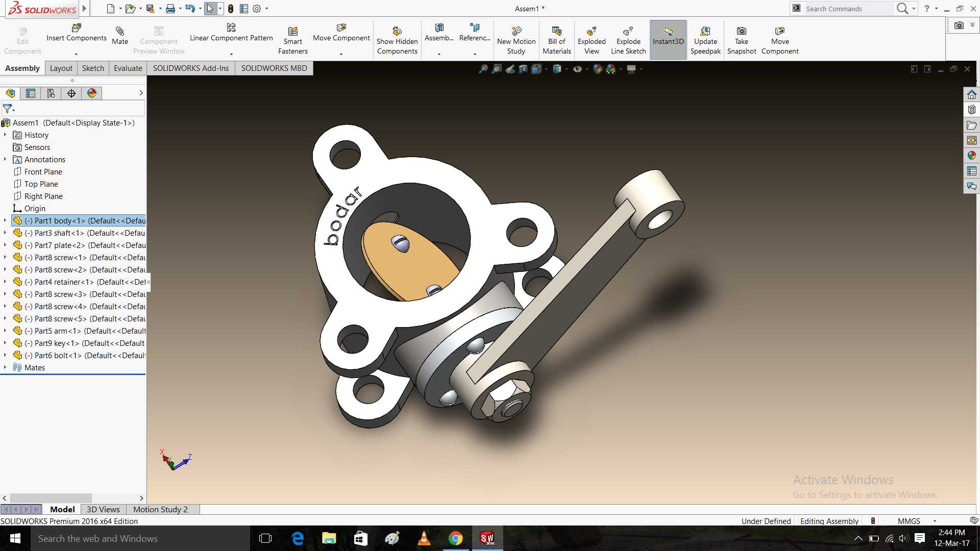Screen dimensions: 980x551
Task: Open Smart Fasteners tool
Action: 293,40
